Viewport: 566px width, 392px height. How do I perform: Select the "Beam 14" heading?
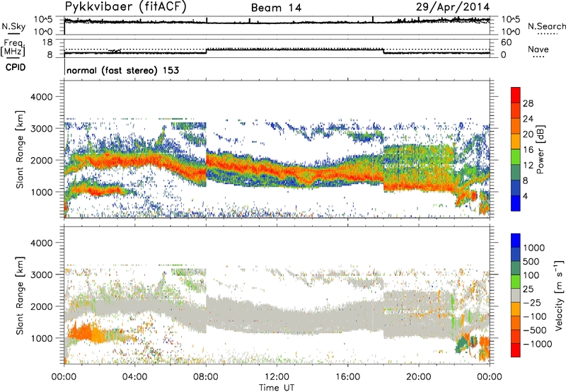click(276, 8)
